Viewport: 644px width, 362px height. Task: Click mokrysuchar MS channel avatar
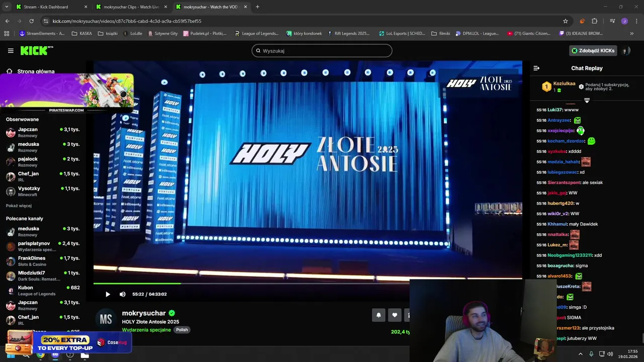pyautogui.click(x=106, y=319)
